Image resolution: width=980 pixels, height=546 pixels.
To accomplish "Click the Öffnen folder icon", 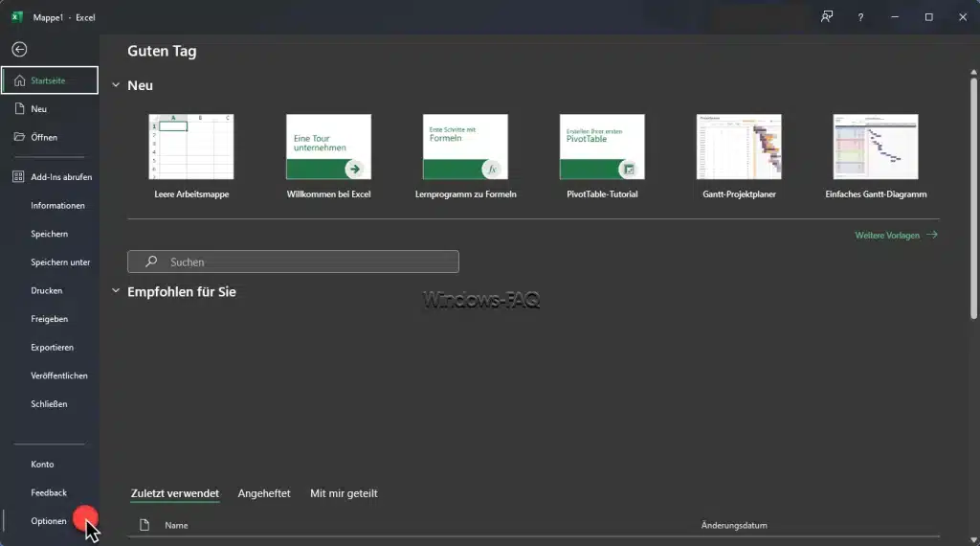I will tap(19, 137).
